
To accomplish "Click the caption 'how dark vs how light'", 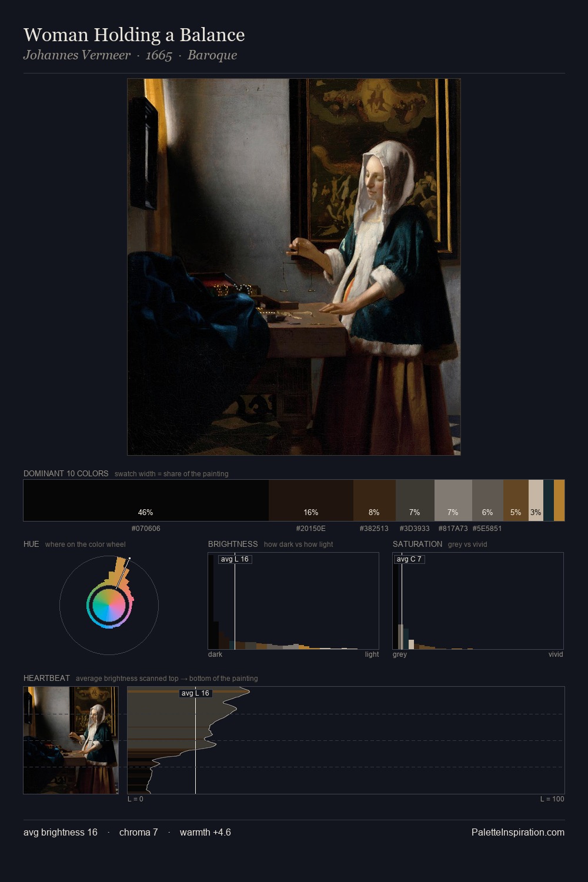I will click(x=298, y=544).
